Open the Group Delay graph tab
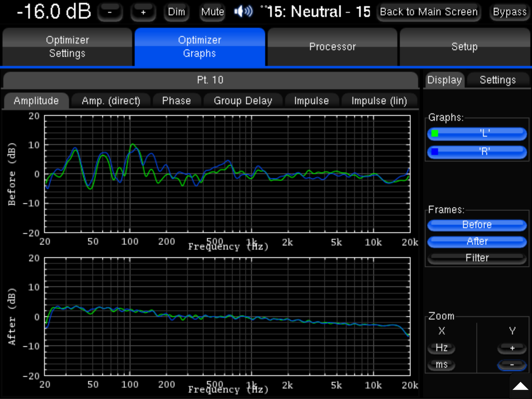532x399 pixels. tap(243, 101)
